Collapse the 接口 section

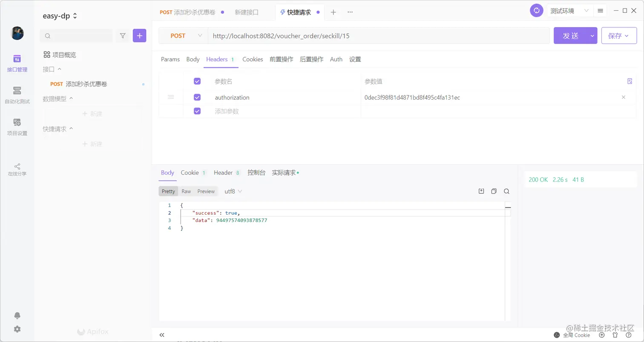(52, 69)
